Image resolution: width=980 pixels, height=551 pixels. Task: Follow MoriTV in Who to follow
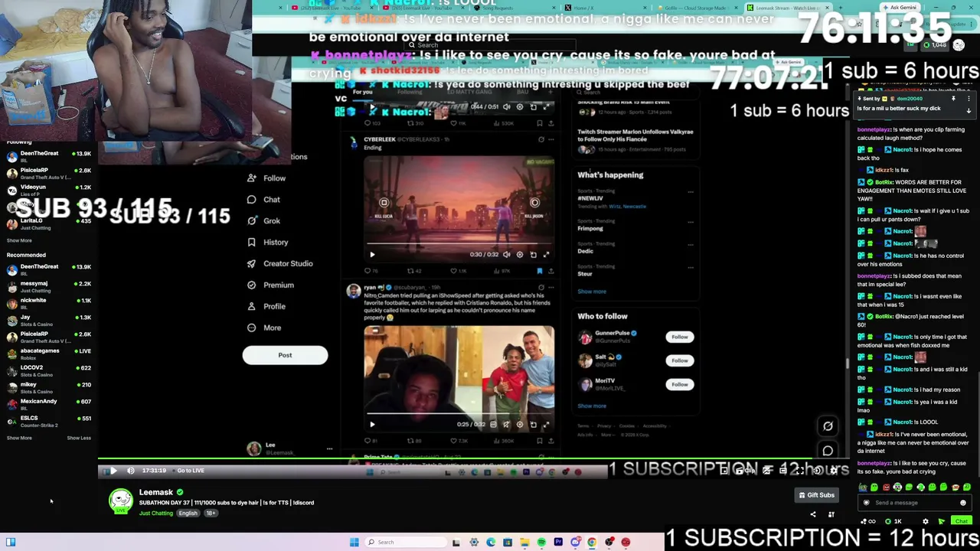coord(679,384)
